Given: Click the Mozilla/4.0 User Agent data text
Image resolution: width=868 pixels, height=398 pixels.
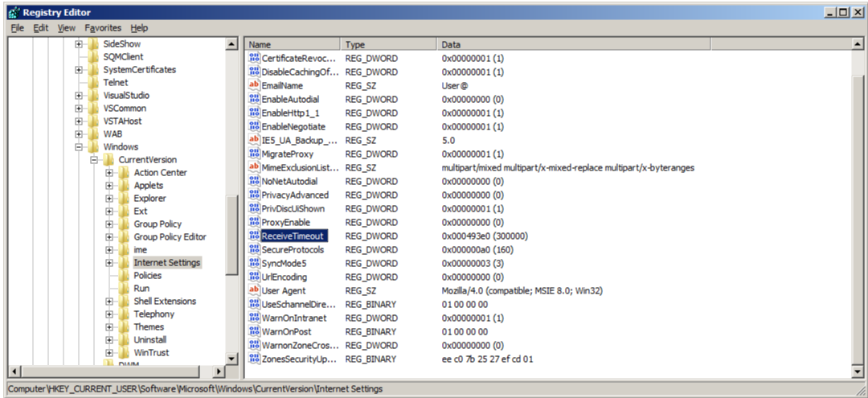Looking at the screenshot, I should (522, 290).
